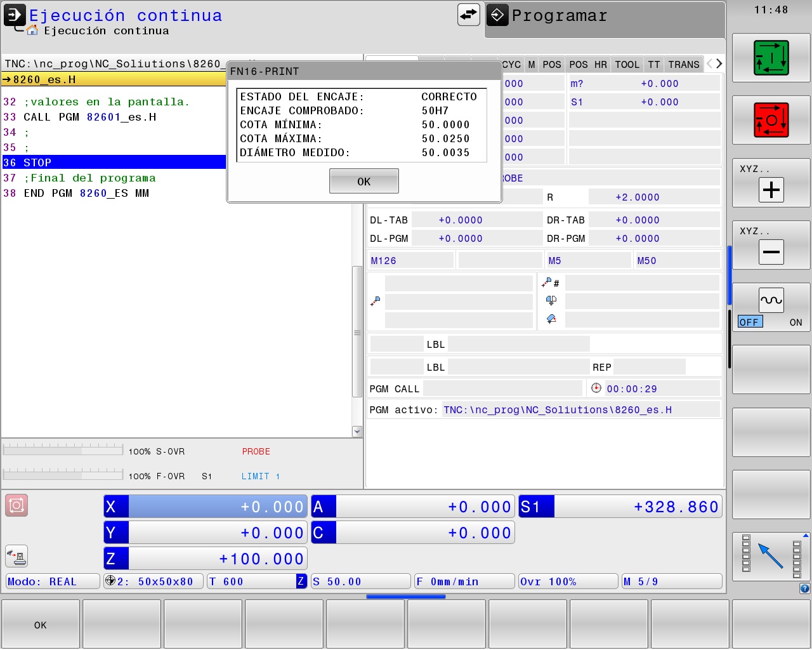Click the tab scroll left arrow
This screenshot has height=650, width=812.
[x=710, y=63]
